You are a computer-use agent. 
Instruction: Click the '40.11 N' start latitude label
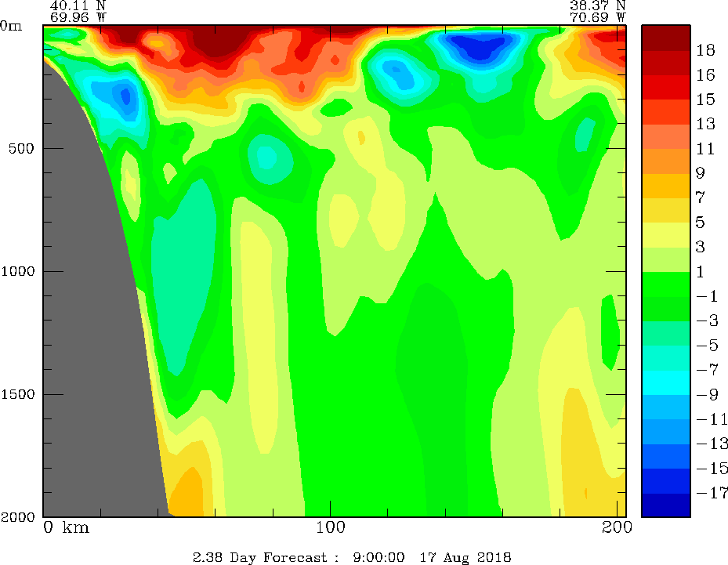[78, 5]
